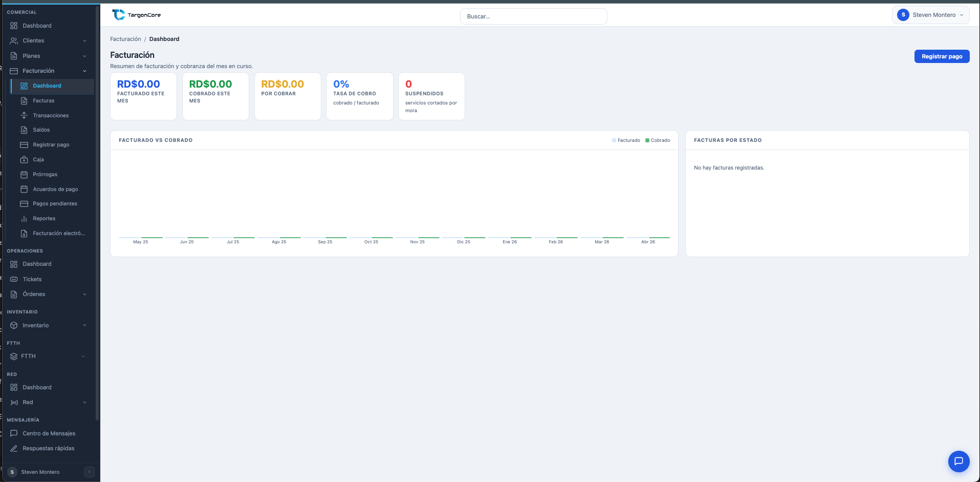980x482 pixels.
Task: Expand the Órdenes submenu chevron
Action: 84,295
